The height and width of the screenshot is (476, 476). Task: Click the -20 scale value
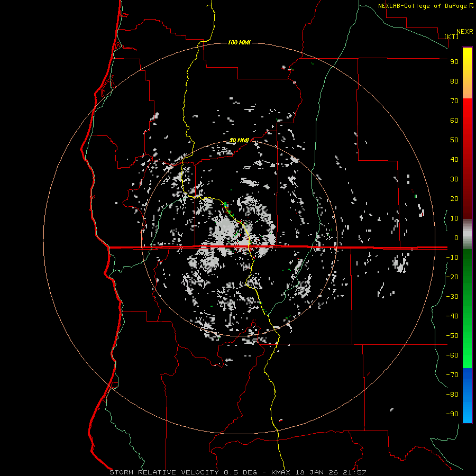tap(452, 277)
